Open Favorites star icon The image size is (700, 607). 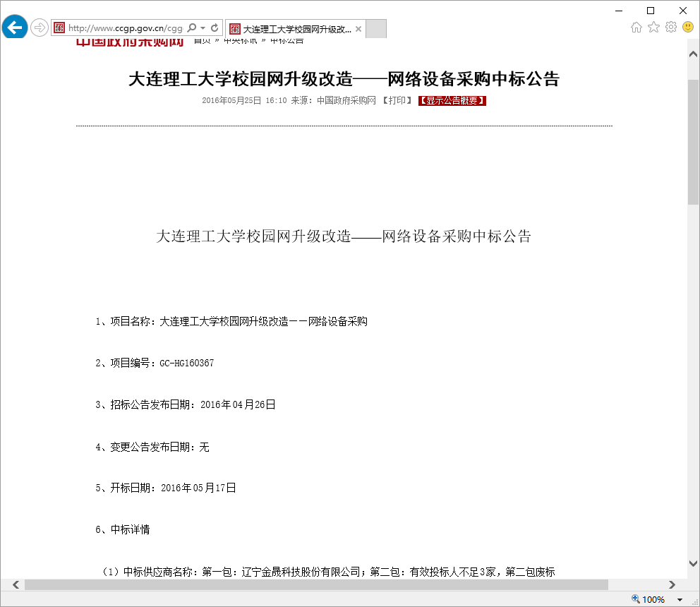[653, 28]
